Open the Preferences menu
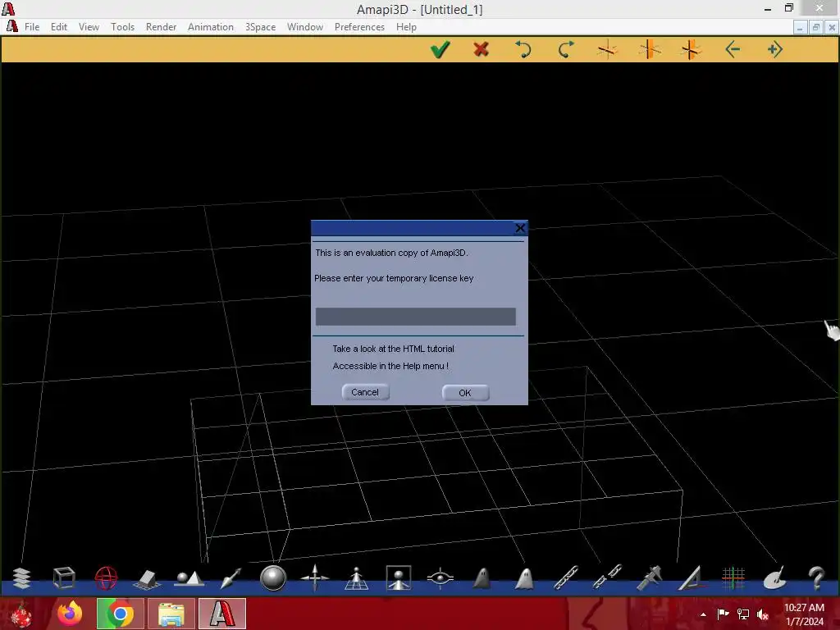 pos(359,27)
